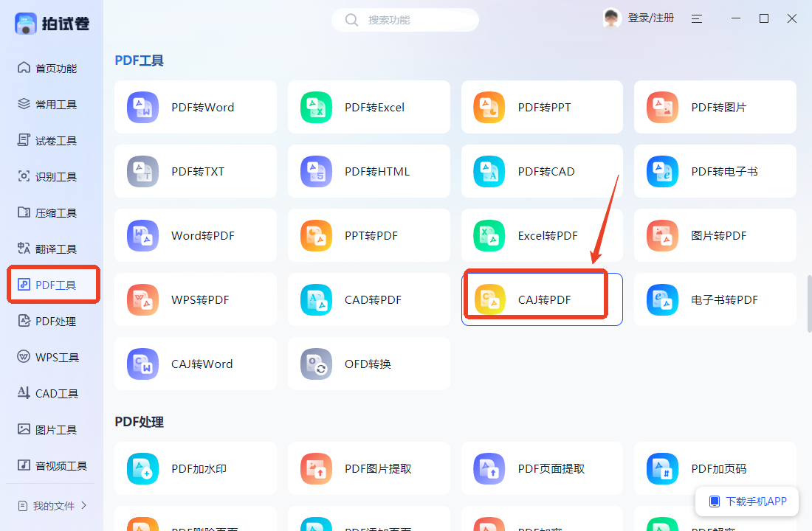
Task: Select the CAD转PDF tool
Action: 368,299
